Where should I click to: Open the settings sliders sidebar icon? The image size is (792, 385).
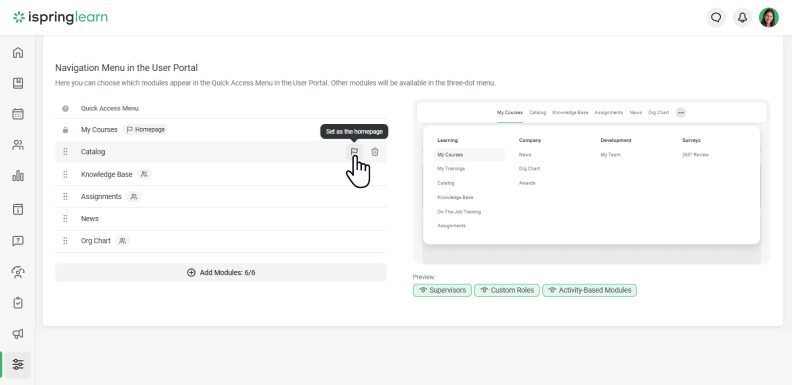click(18, 365)
